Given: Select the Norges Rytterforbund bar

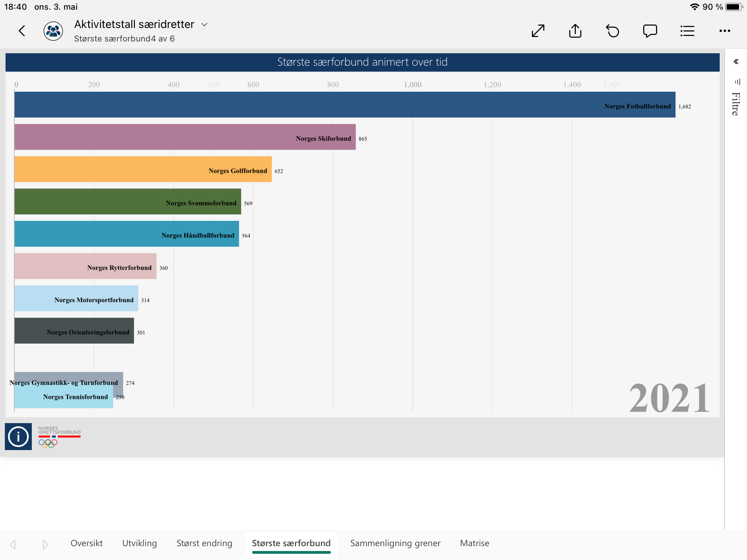Looking at the screenshot, I should tap(85, 266).
